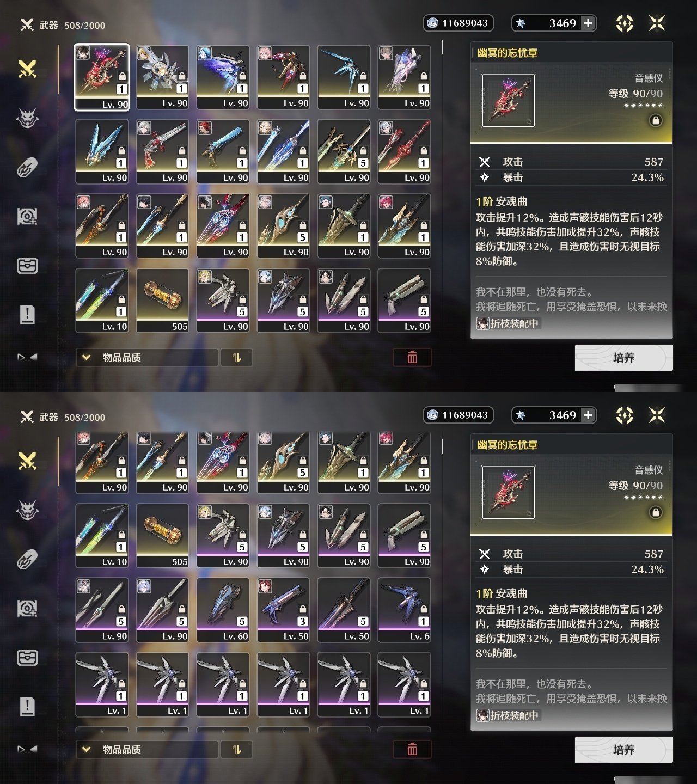The width and height of the screenshot is (697, 784).
Task: Open the gear-plus upgrade materials tab in upper sidebar
Action: (x=27, y=217)
